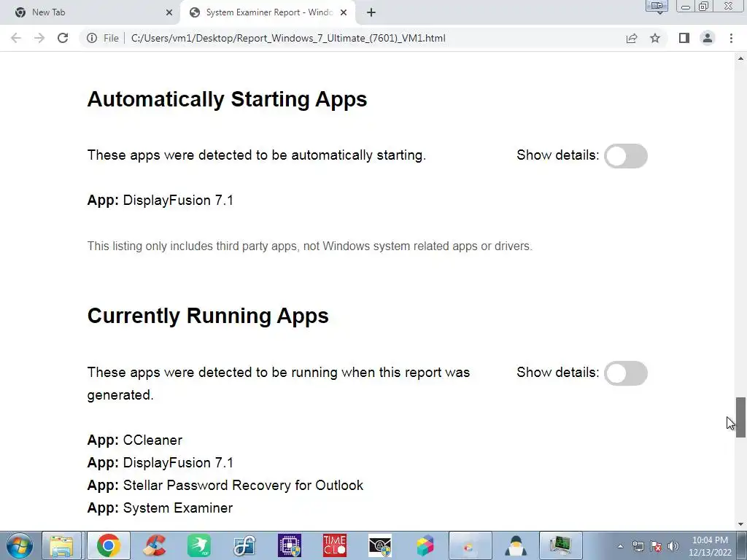Click the scrollbar up arrow

[x=740, y=58]
